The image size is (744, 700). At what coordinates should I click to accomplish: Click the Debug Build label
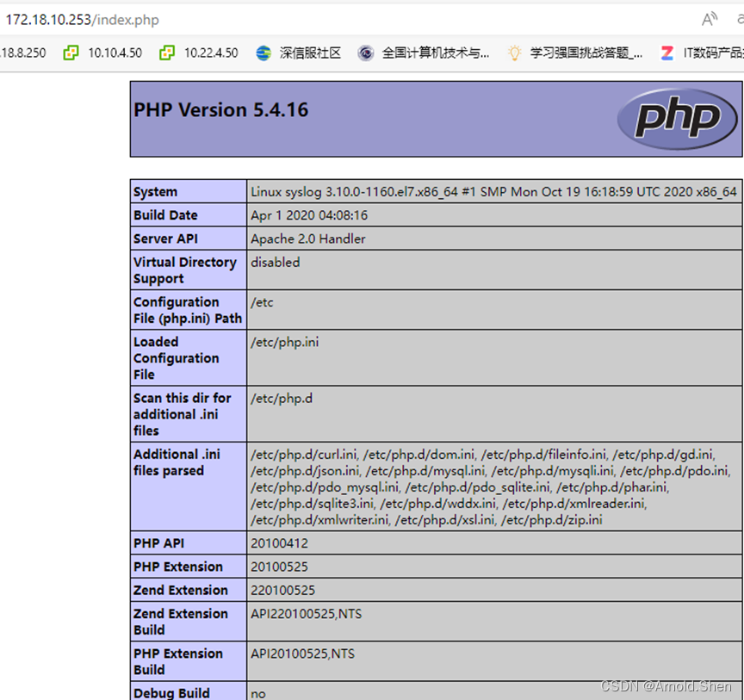point(171,693)
